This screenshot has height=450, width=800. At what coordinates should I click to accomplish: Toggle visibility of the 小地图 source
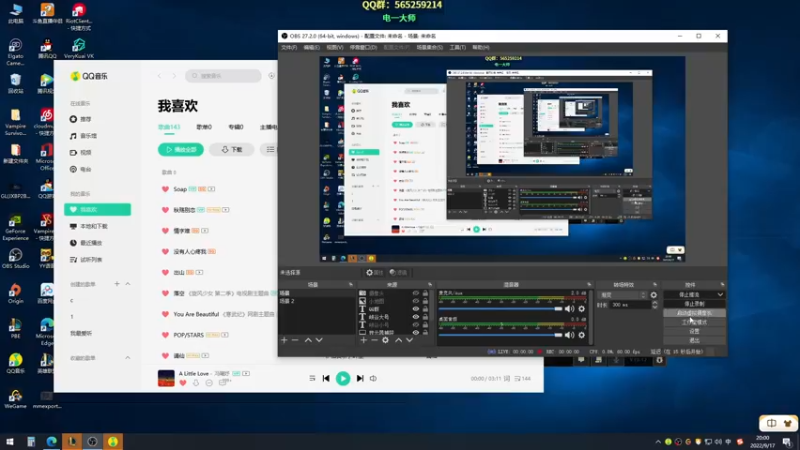point(416,301)
